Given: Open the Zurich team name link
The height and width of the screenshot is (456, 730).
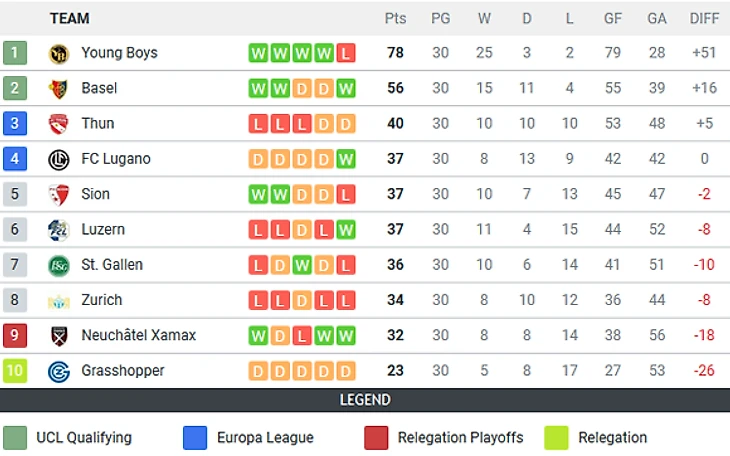Looking at the screenshot, I should click(x=101, y=300).
